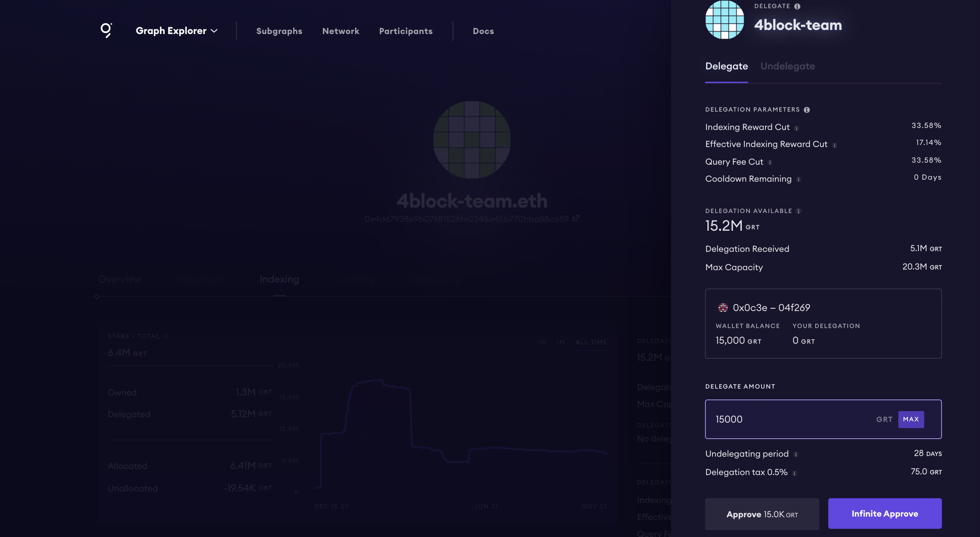Click Delegation tax info icon

click(x=794, y=473)
